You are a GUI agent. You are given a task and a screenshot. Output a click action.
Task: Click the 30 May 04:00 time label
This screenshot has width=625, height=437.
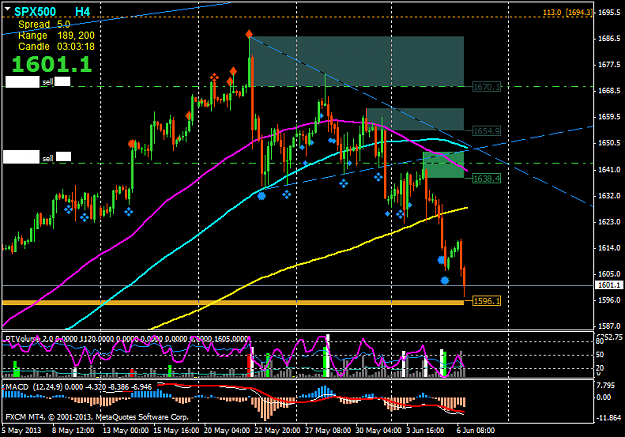378,431
